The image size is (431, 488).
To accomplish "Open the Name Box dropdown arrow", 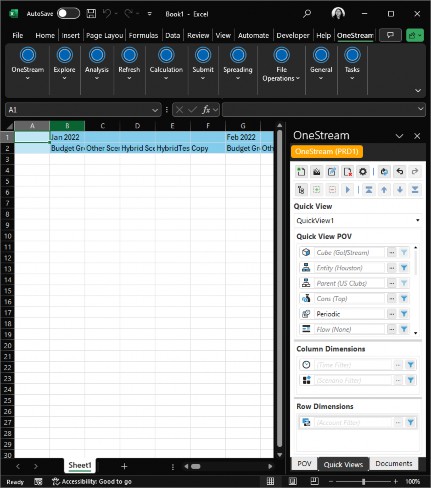I will click(x=155, y=110).
